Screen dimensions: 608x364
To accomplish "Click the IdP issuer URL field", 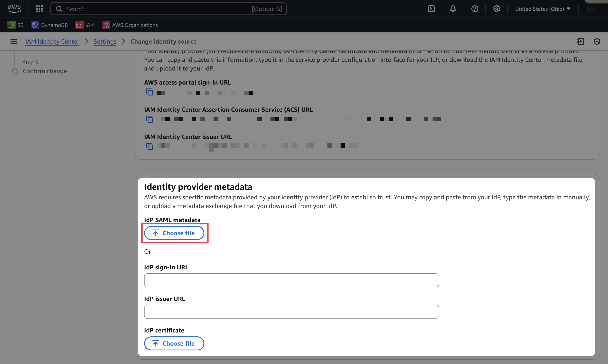I will [291, 312].
